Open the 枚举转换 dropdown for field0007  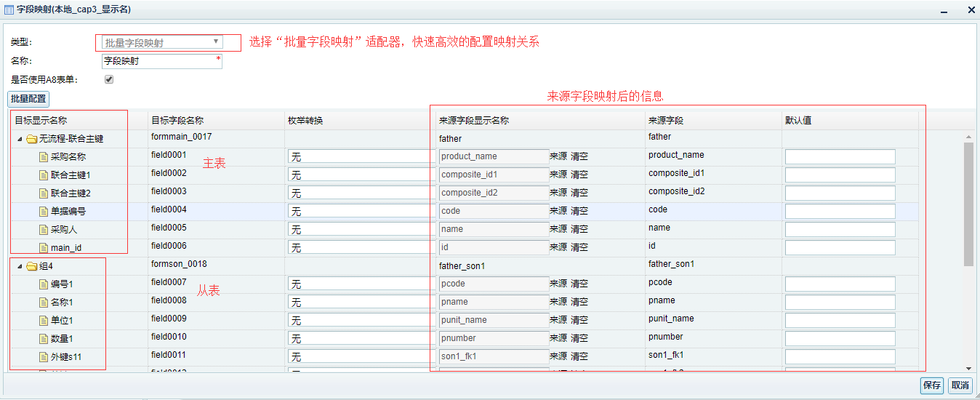tap(361, 284)
